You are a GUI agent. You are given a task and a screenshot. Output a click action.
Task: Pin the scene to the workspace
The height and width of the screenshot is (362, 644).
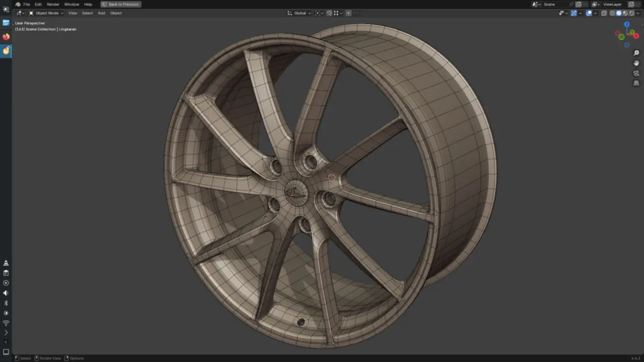(572, 4)
